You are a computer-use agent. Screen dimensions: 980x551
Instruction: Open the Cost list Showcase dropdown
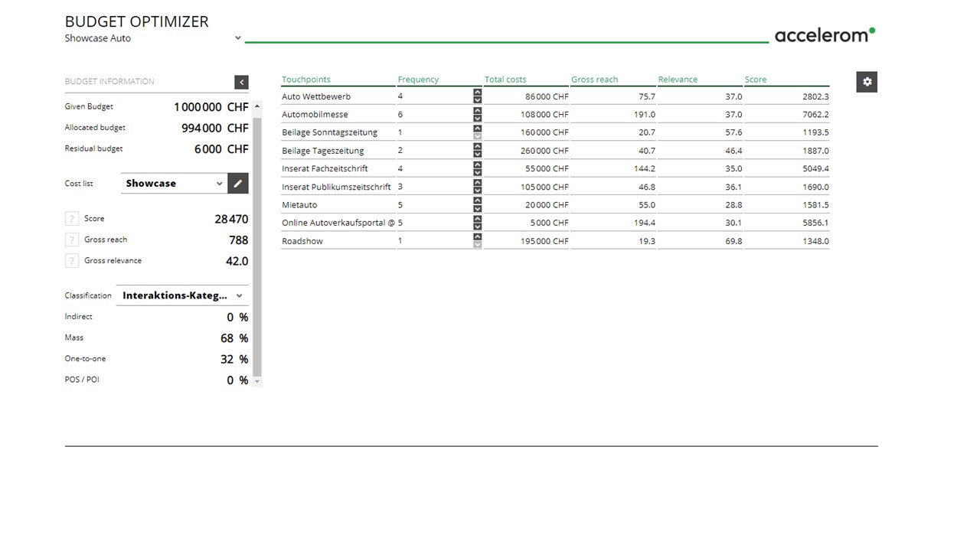219,184
